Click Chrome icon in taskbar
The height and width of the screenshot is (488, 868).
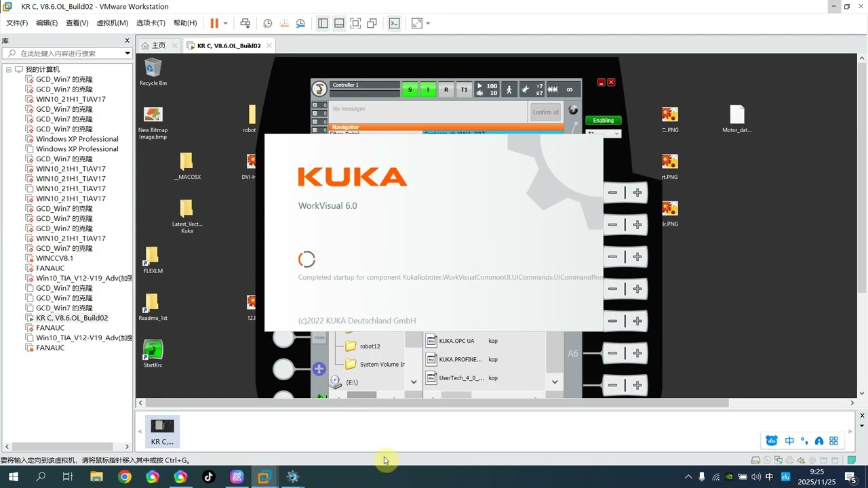tap(125, 477)
